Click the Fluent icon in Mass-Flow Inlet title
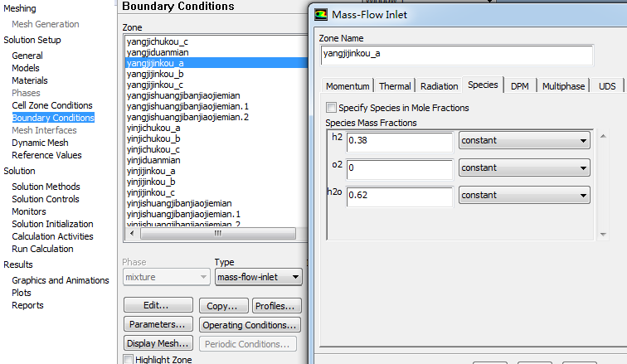The width and height of the screenshot is (627, 364). (x=321, y=15)
